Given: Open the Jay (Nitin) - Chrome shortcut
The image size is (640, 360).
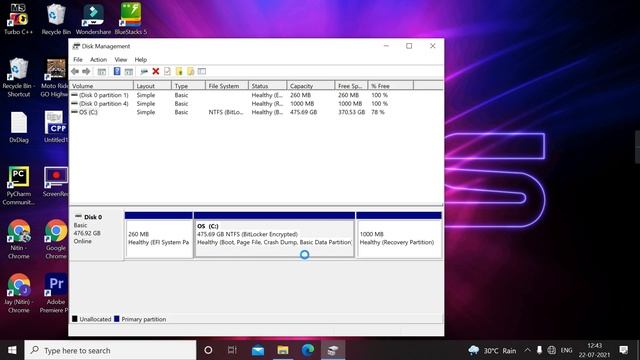Looking at the screenshot, I should 18,293.
